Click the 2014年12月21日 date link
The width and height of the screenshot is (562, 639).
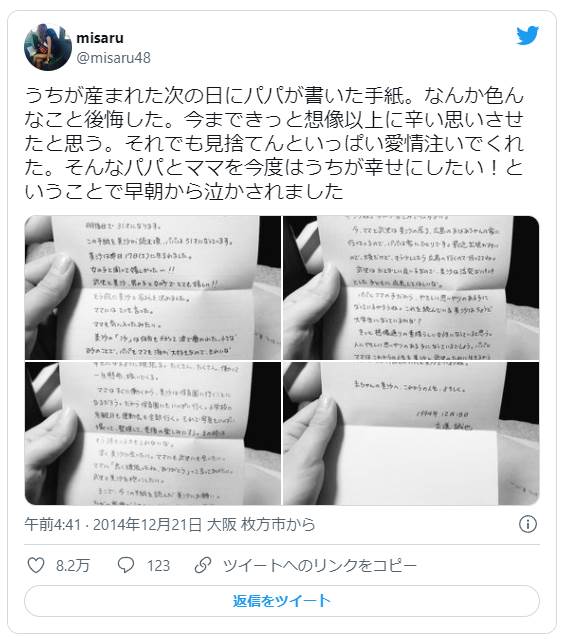coord(147,524)
